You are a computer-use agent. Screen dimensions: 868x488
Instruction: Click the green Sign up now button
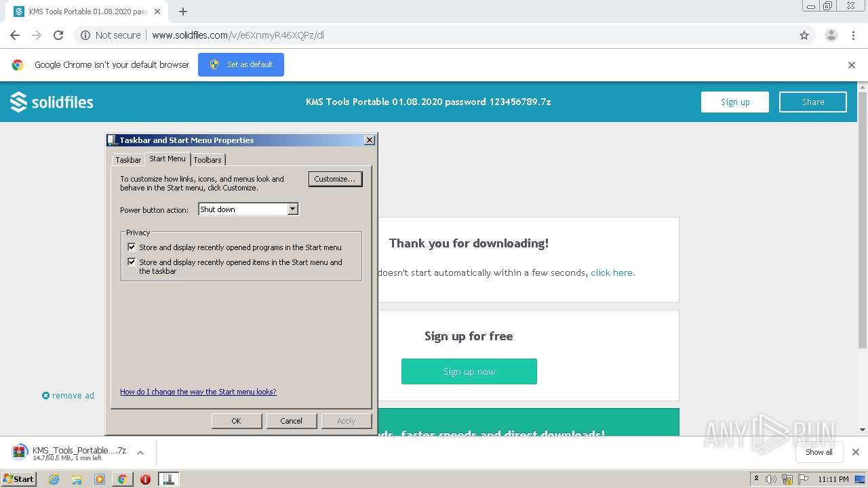[x=469, y=371]
